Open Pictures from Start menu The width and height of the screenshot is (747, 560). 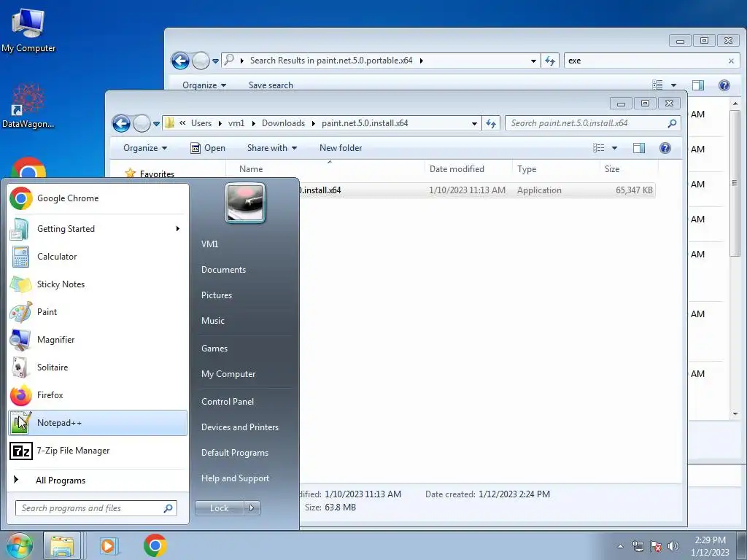(216, 295)
